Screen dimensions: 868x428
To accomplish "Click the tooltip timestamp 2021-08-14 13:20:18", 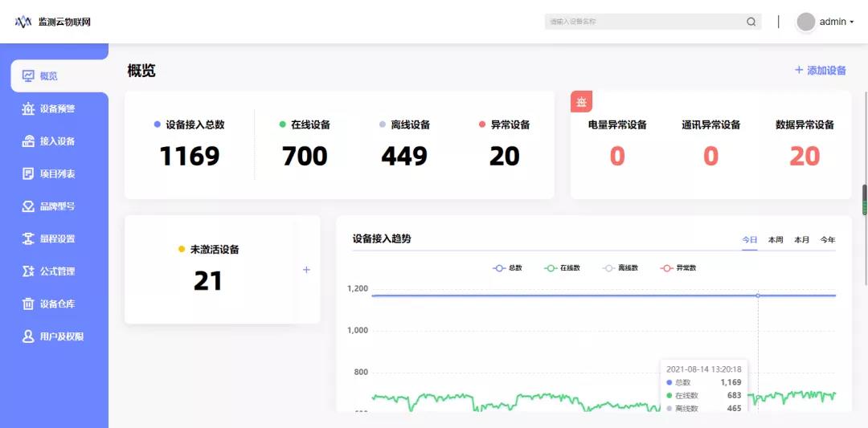I will (x=703, y=369).
